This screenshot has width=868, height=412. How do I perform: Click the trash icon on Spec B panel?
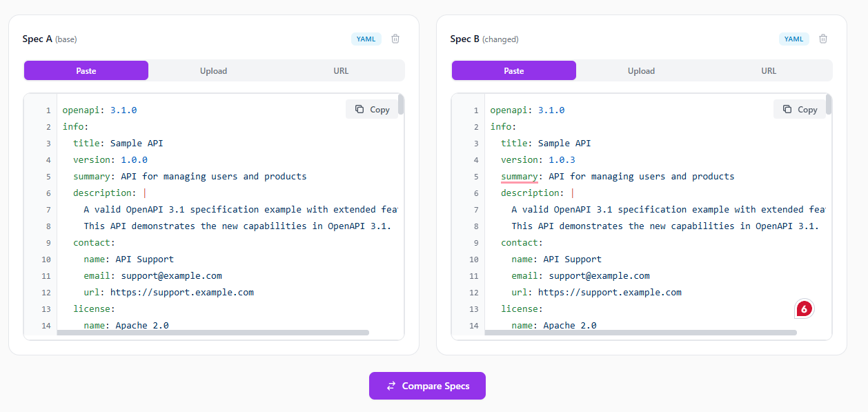click(823, 39)
